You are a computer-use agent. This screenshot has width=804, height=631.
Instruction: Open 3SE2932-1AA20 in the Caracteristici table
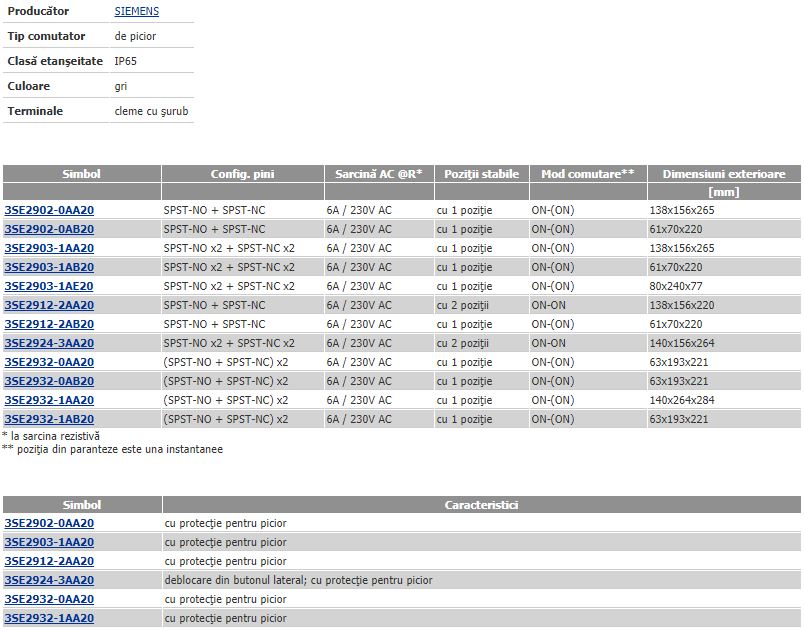click(x=49, y=618)
